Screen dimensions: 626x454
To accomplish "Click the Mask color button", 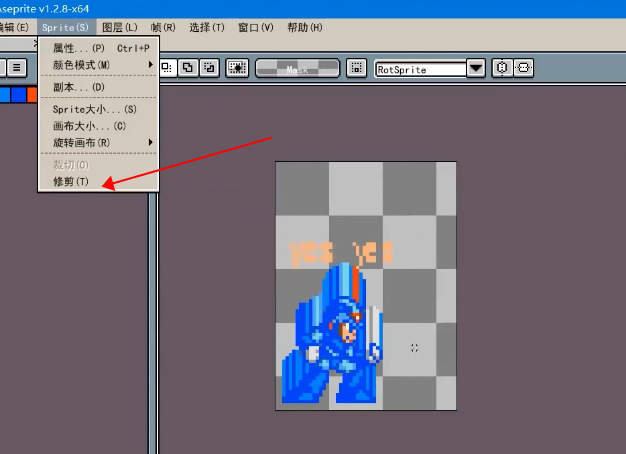I will tap(297, 68).
